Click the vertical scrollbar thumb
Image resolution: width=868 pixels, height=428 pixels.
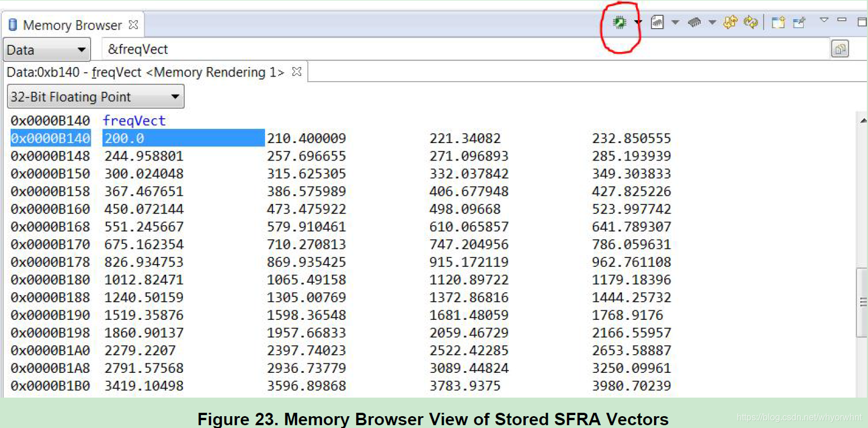tap(862, 302)
